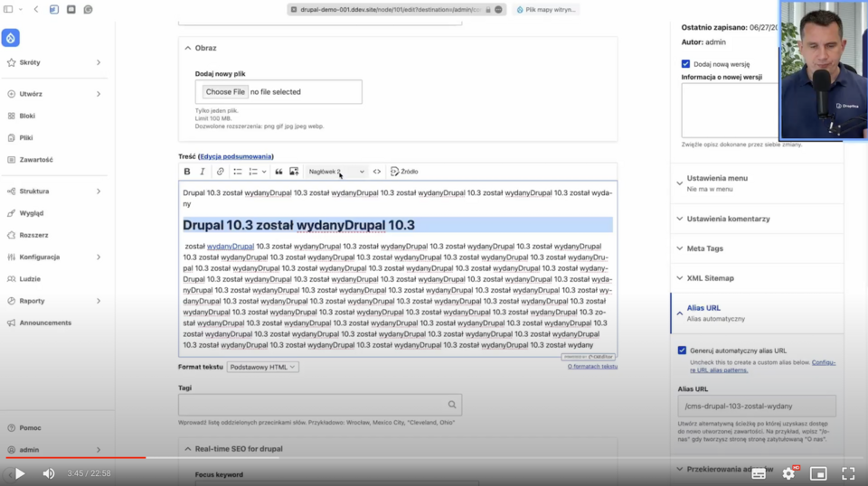The width and height of the screenshot is (868, 486).
Task: Click the browser address bar
Action: click(x=396, y=9)
